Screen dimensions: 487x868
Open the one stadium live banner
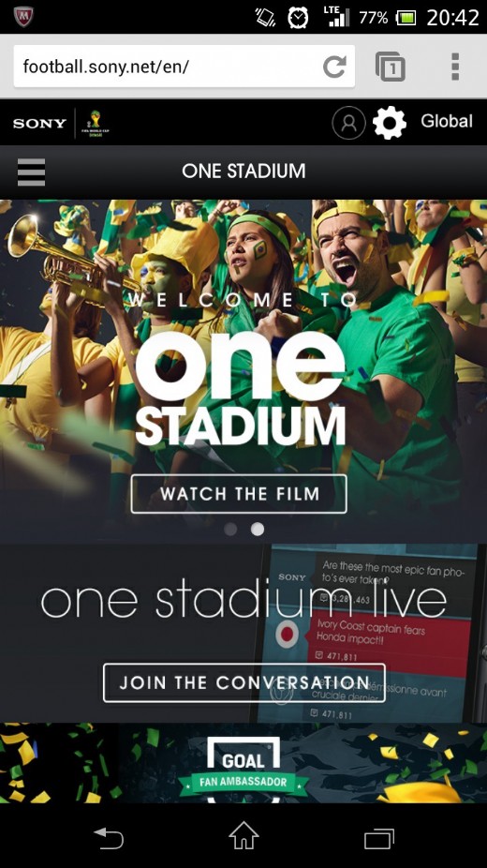[x=243, y=634]
